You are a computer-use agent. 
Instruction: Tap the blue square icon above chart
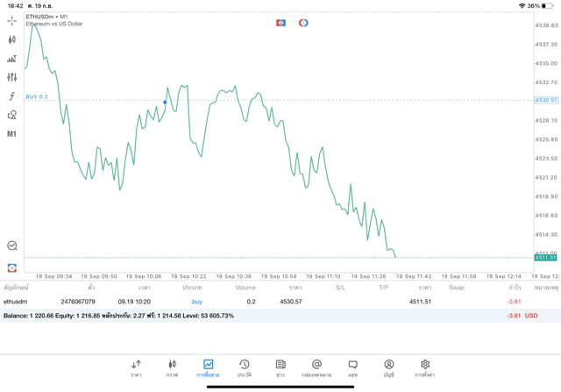pos(280,23)
